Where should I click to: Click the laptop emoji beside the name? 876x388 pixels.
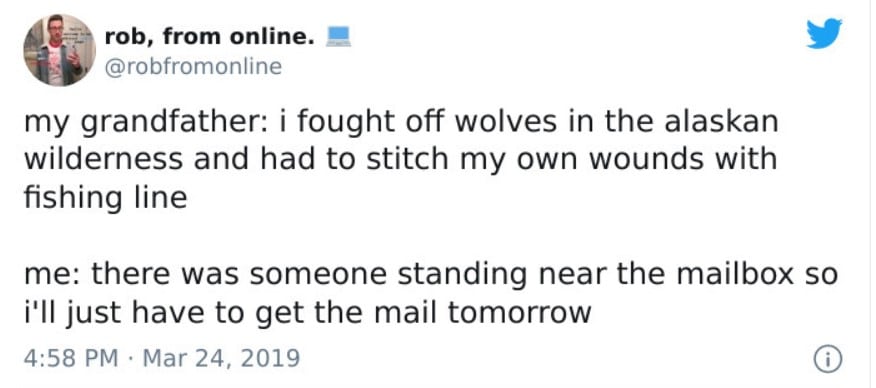(338, 37)
